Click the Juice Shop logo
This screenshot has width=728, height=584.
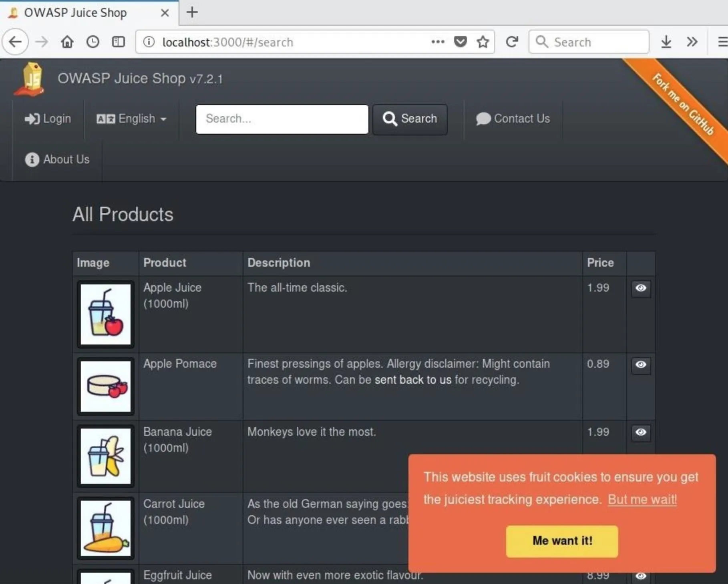click(29, 79)
